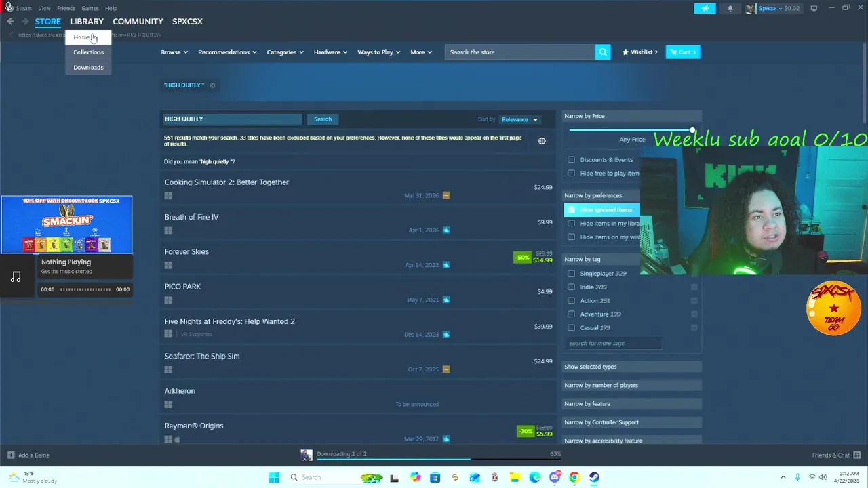Open File Explorer from the taskbar

click(x=514, y=477)
